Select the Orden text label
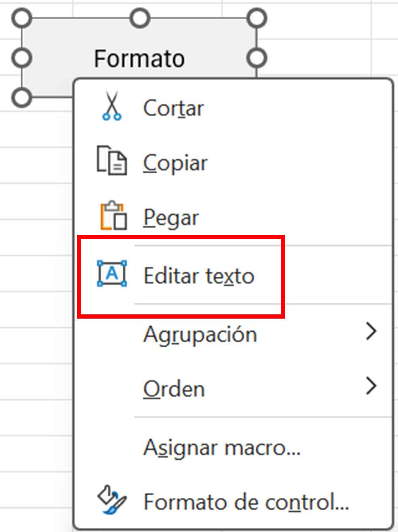The height and width of the screenshot is (532, 398). click(174, 389)
